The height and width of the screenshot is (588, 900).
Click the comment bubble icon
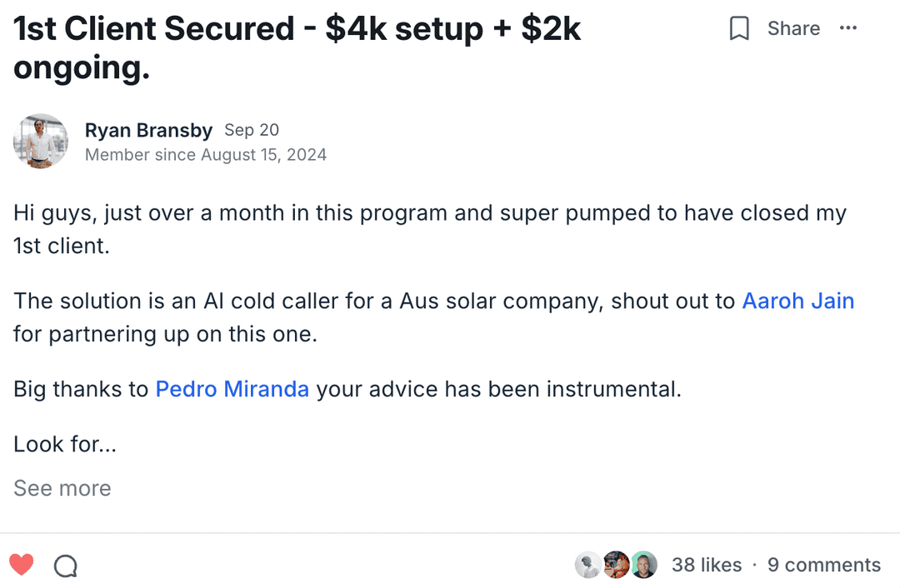coord(66,566)
